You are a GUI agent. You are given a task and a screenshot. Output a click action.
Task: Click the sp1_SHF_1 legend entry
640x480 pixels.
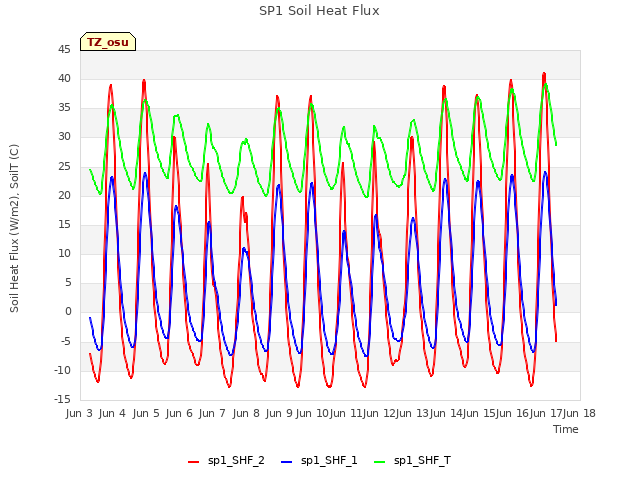[x=319, y=461]
